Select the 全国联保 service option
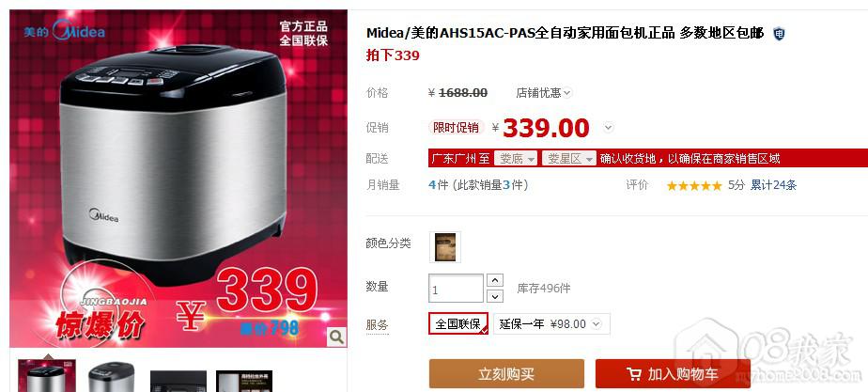 [458, 324]
